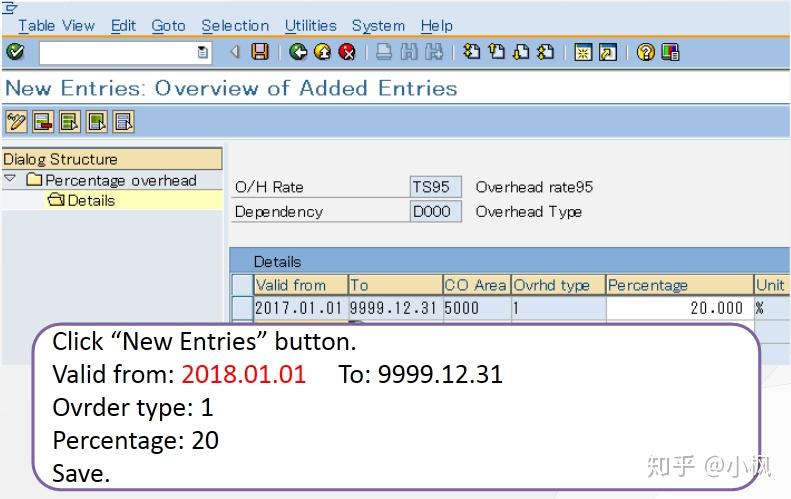Viewport: 791px width, 499px height.
Task: Click the Dialog Structure panel header
Action: point(112,159)
